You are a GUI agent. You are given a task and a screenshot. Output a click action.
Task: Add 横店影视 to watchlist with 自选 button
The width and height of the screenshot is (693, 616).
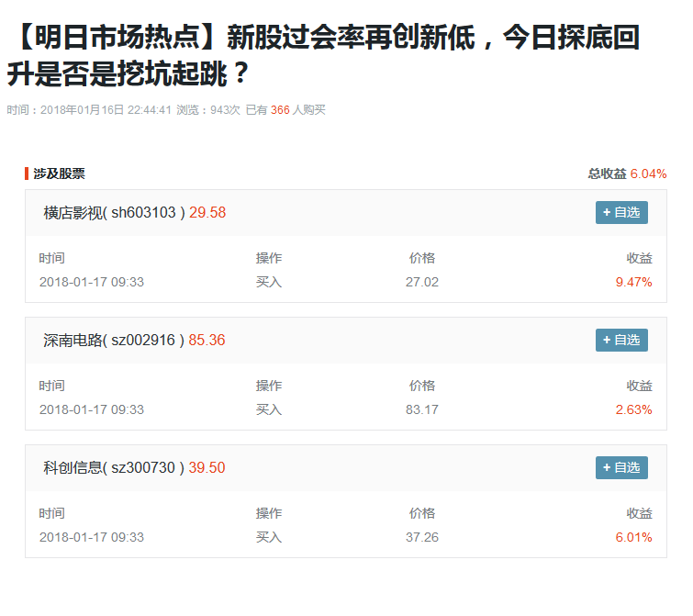[621, 213]
